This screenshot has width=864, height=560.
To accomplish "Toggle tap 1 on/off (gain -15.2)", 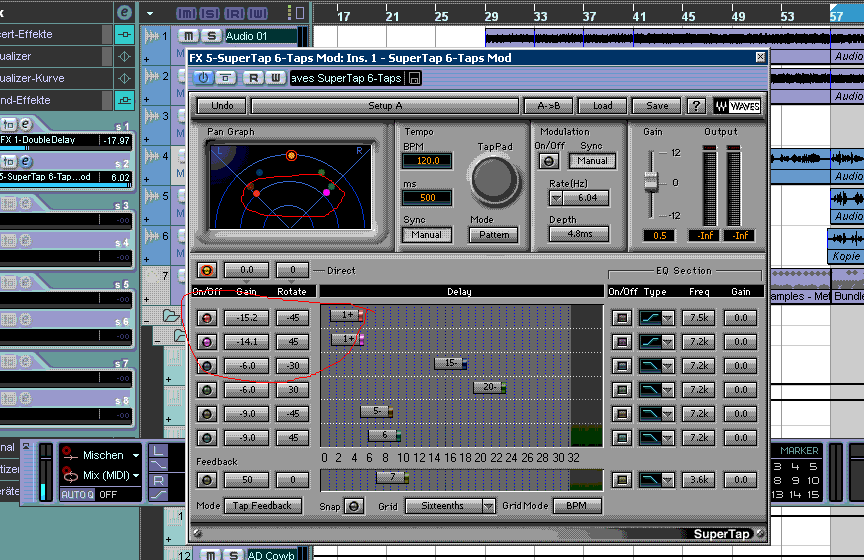I will pyautogui.click(x=207, y=318).
